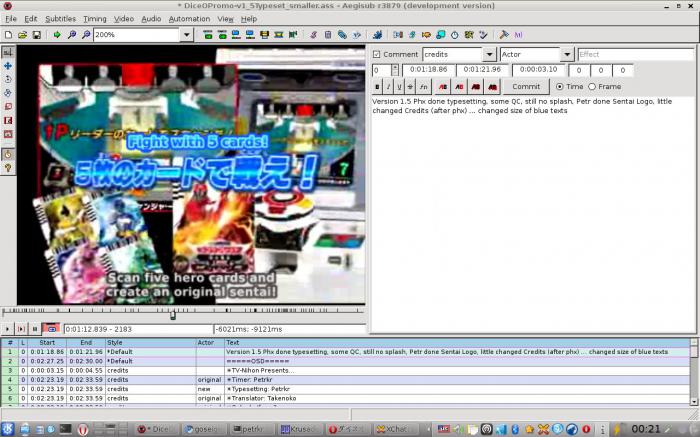Select the Clip rectangle video tool
This screenshot has width=700, height=437.
[8, 120]
